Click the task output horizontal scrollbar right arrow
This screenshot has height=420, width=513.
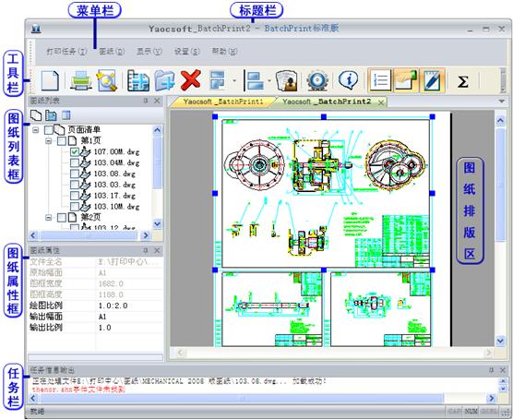492,398
